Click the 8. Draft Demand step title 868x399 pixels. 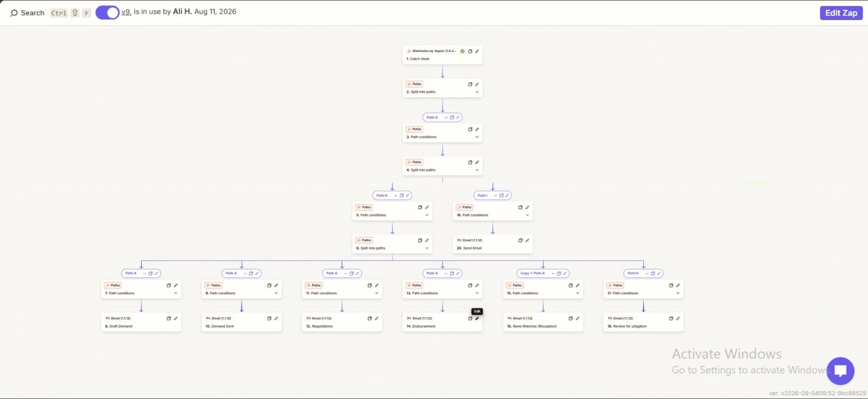[119, 326]
